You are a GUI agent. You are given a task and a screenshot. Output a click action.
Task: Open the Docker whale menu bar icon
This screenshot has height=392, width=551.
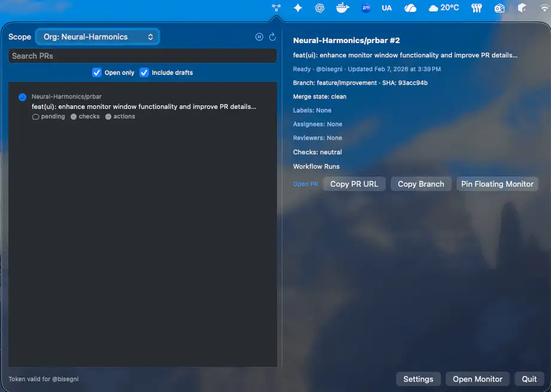coord(343,8)
